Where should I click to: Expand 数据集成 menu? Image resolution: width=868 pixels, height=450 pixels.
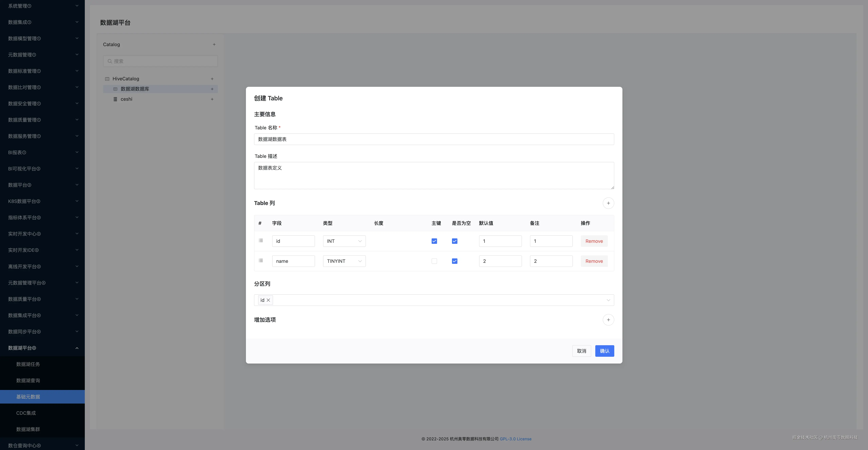42,22
